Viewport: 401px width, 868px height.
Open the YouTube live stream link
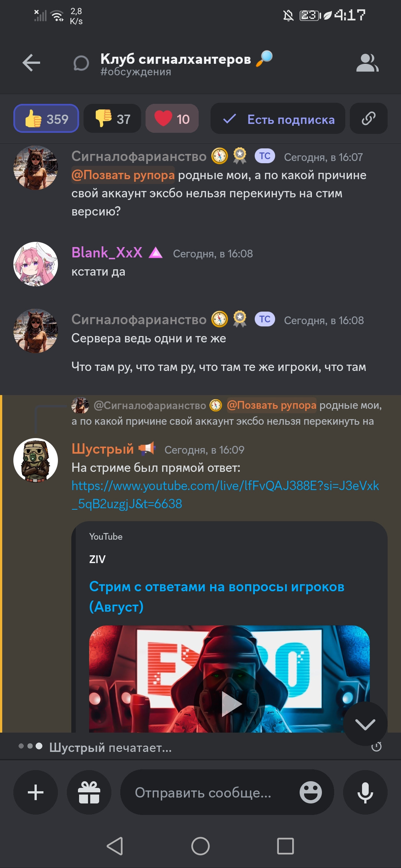[x=225, y=494]
